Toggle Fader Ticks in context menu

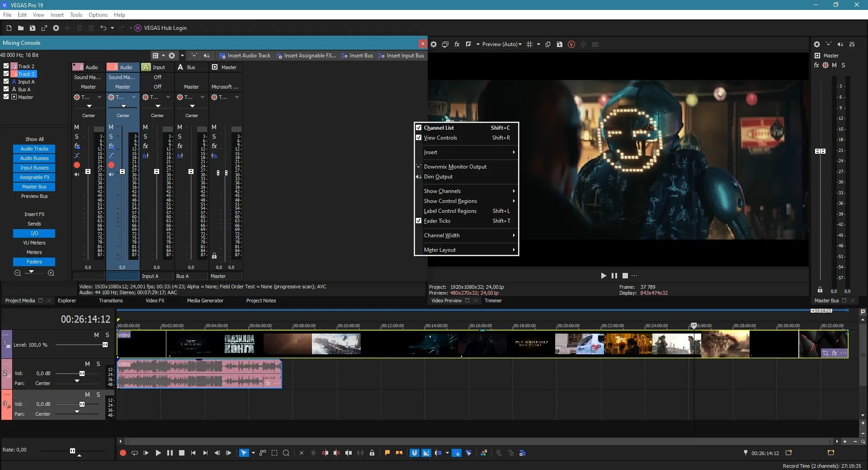pos(466,221)
